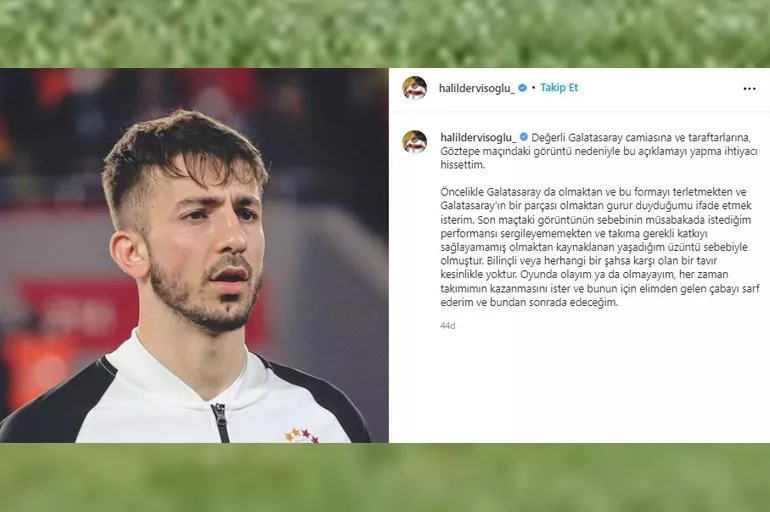
Task: Click empty white area beneath the timestamp
Action: pos(579,388)
